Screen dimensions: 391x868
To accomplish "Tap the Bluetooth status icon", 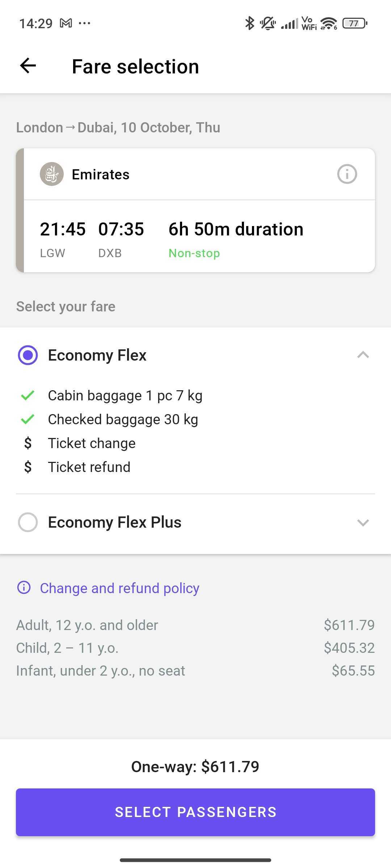I will 249,24.
